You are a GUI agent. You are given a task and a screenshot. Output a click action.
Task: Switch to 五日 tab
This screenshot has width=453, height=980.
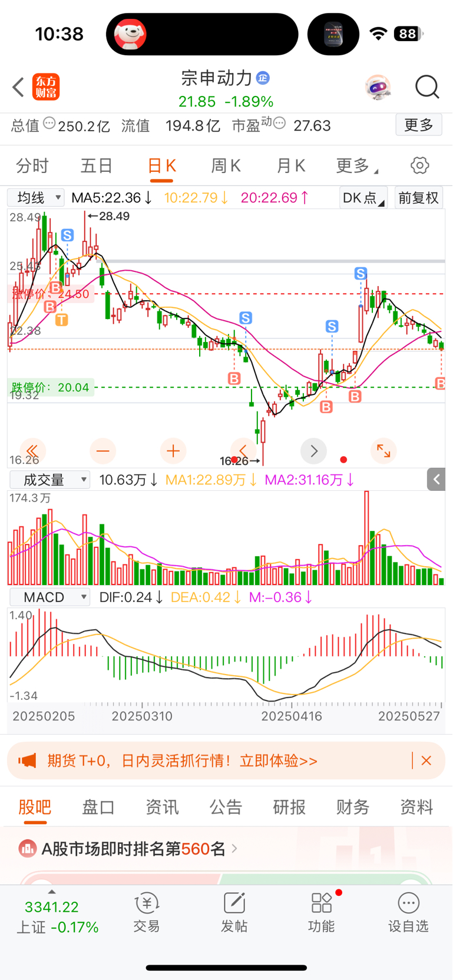97,166
